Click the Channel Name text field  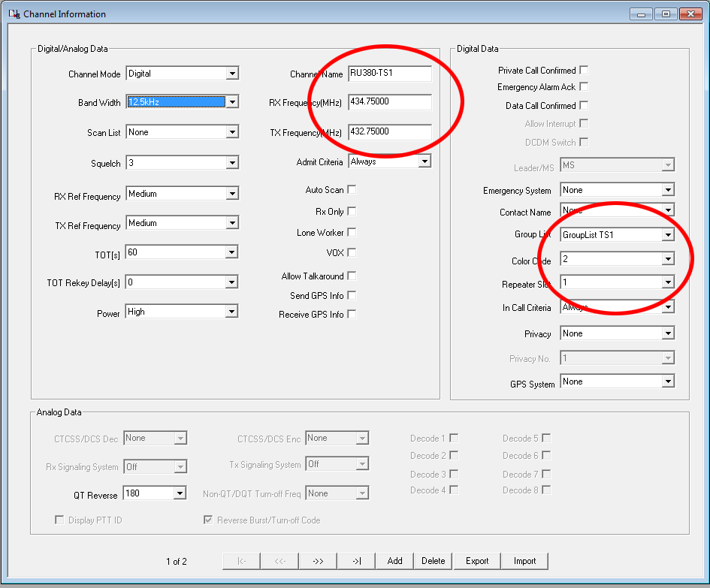click(389, 74)
